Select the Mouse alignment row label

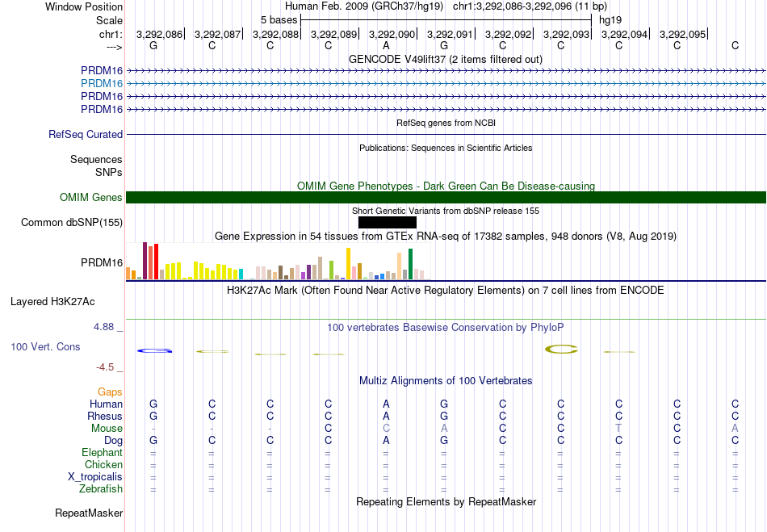(x=107, y=429)
